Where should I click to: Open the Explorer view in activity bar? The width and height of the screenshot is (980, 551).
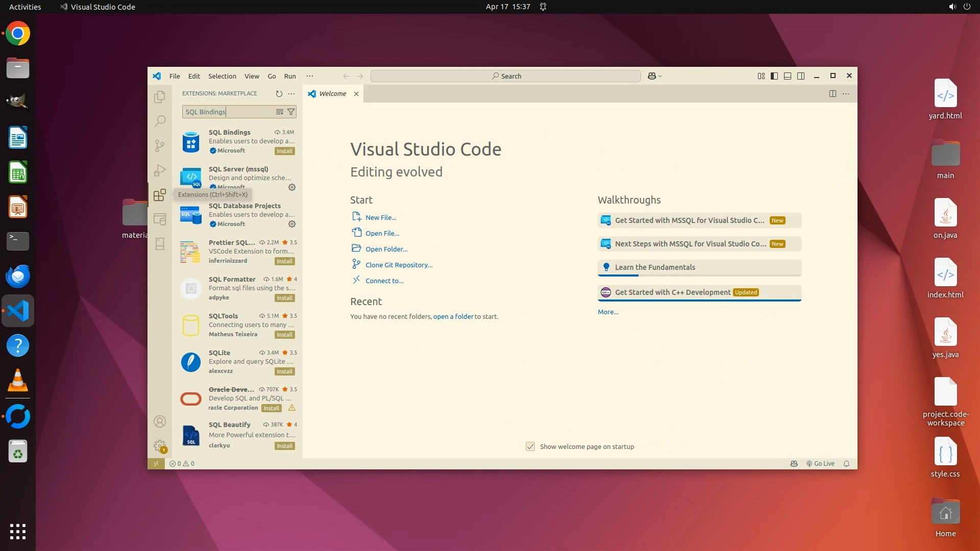tap(160, 96)
